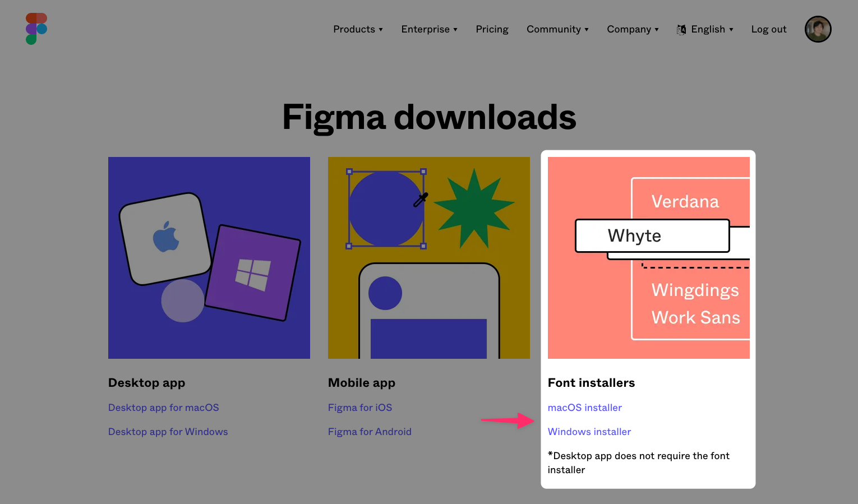Image resolution: width=858 pixels, height=504 pixels.
Task: Click the Windows logo tile in illustration
Action: [253, 273]
